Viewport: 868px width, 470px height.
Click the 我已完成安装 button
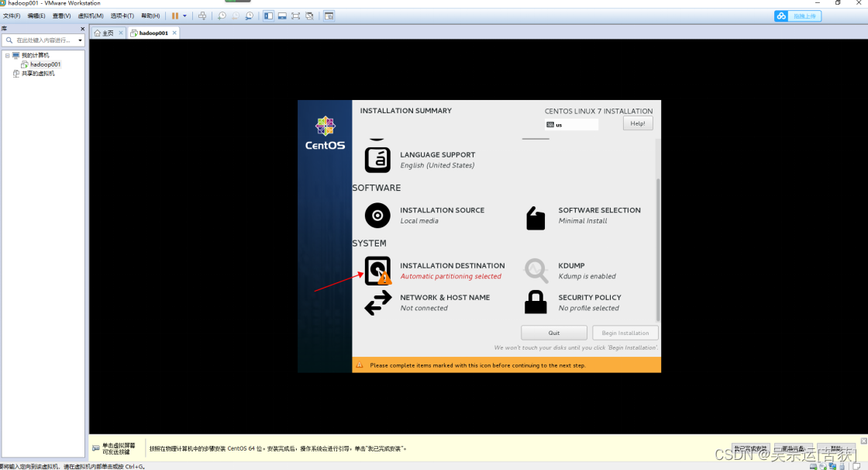click(751, 448)
